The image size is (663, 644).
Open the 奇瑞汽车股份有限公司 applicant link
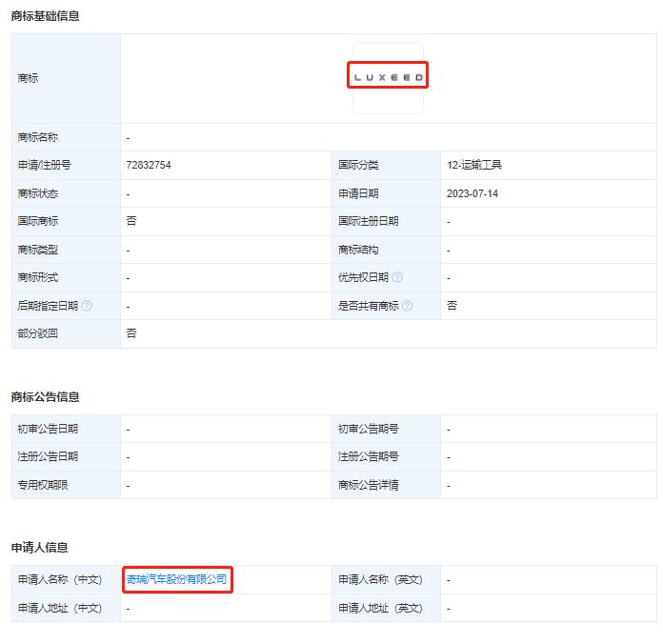[177, 579]
